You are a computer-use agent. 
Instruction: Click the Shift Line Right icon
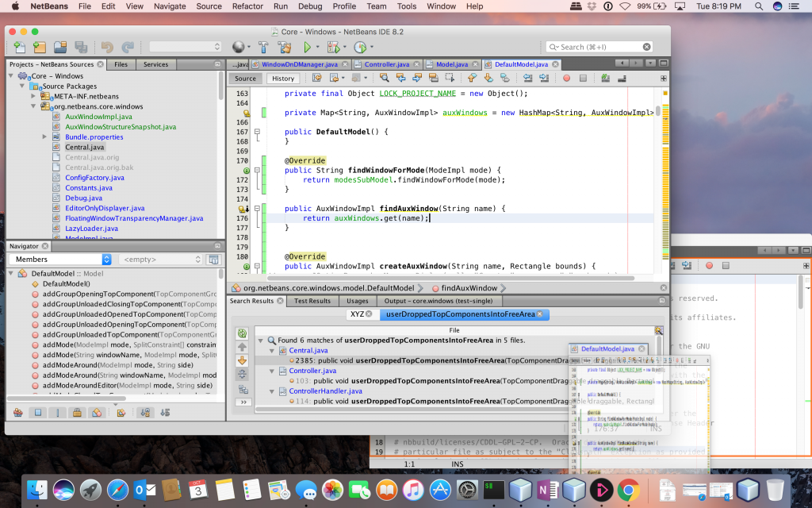click(544, 79)
